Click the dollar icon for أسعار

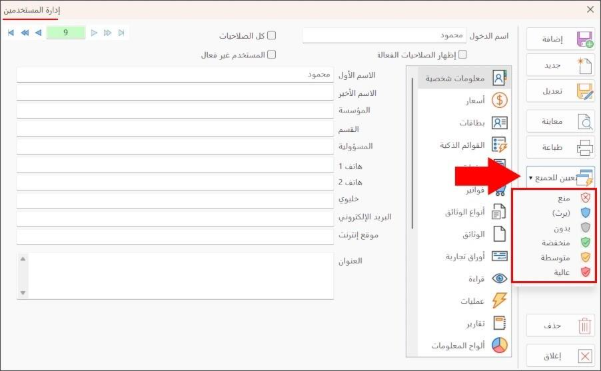(499, 100)
